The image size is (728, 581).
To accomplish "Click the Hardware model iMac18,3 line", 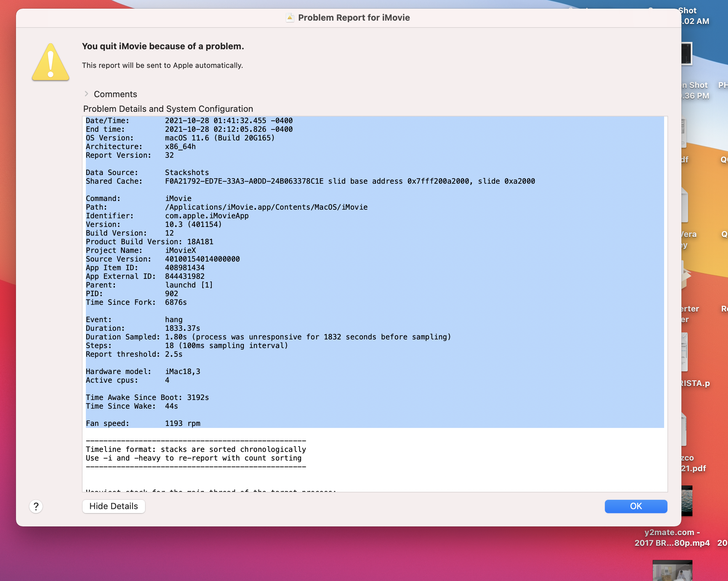I will click(x=143, y=372).
